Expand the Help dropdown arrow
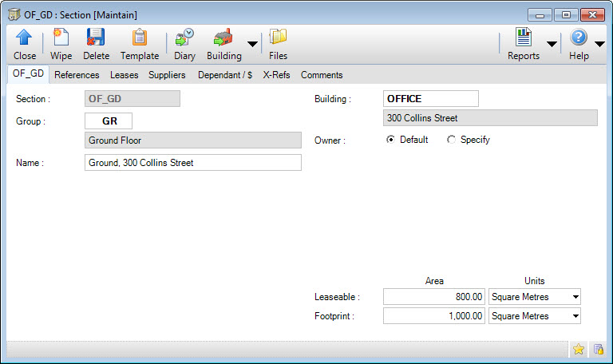613x364 pixels. 599,44
